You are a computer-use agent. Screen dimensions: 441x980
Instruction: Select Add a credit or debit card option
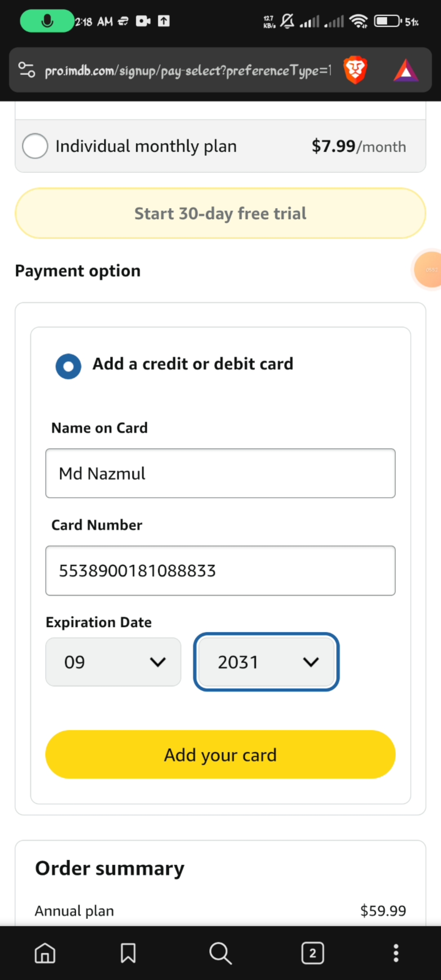click(x=69, y=366)
